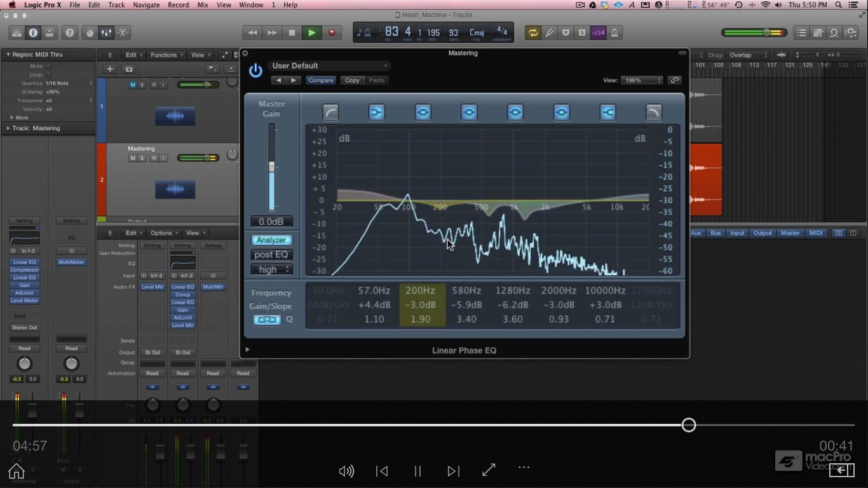868x488 pixels.
Task: Open the tracks area Edit menu
Action: (133, 55)
